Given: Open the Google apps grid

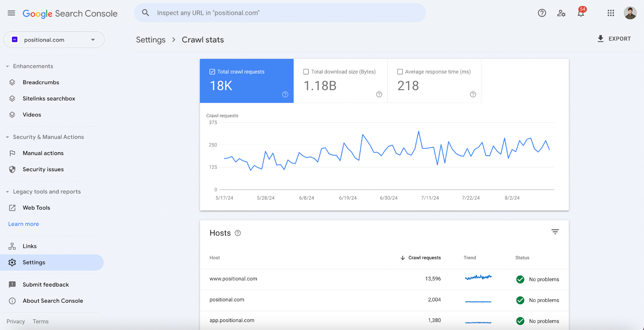Looking at the screenshot, I should tap(611, 13).
